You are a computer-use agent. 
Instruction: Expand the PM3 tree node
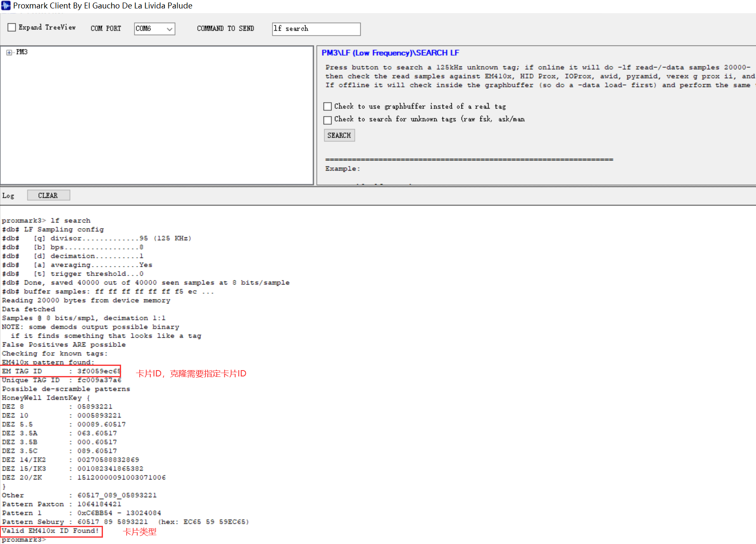coord(9,52)
